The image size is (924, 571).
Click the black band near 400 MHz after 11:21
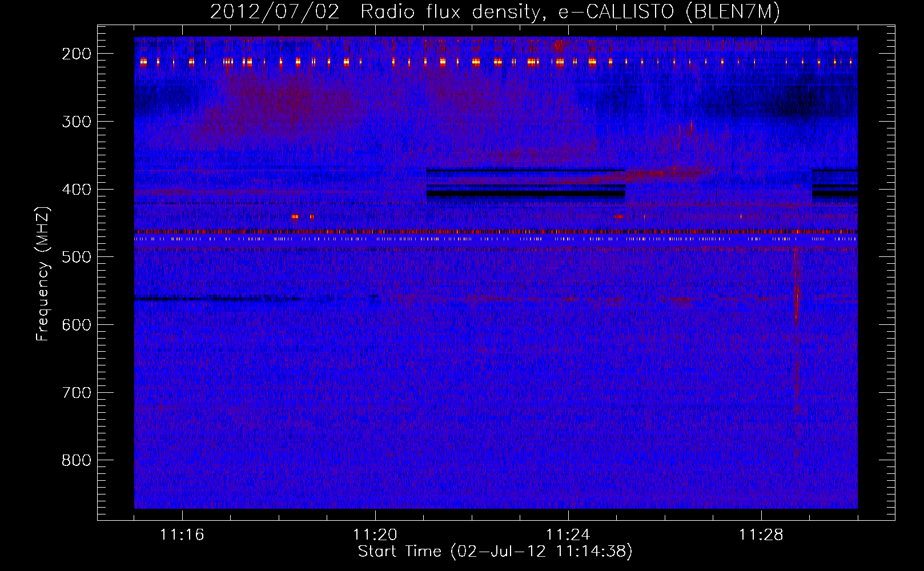(526, 194)
